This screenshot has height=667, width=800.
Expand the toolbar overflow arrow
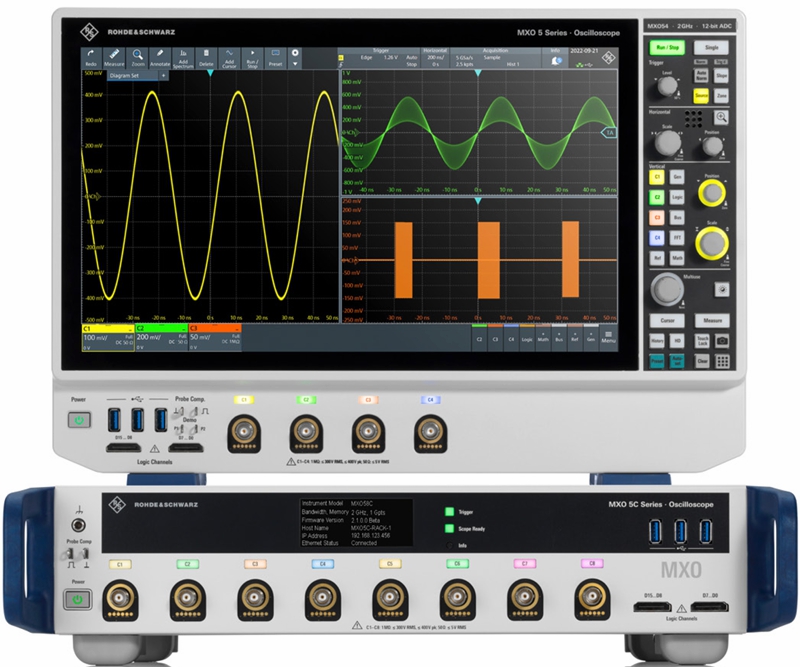[x=295, y=64]
